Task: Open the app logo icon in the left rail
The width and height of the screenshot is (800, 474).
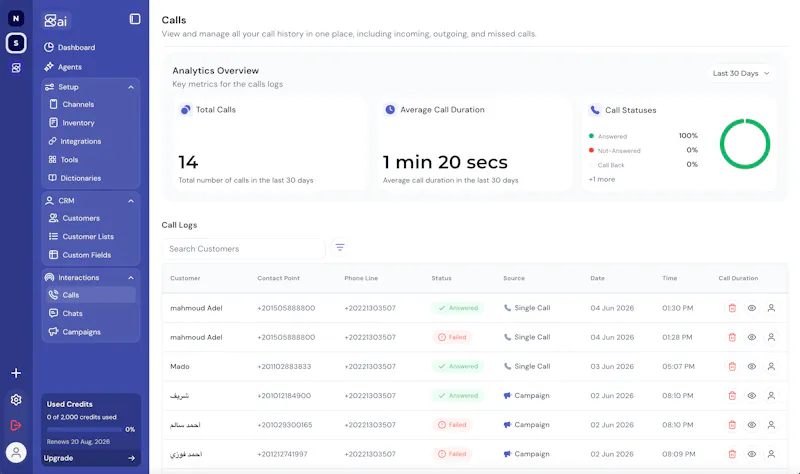Action: click(x=16, y=68)
